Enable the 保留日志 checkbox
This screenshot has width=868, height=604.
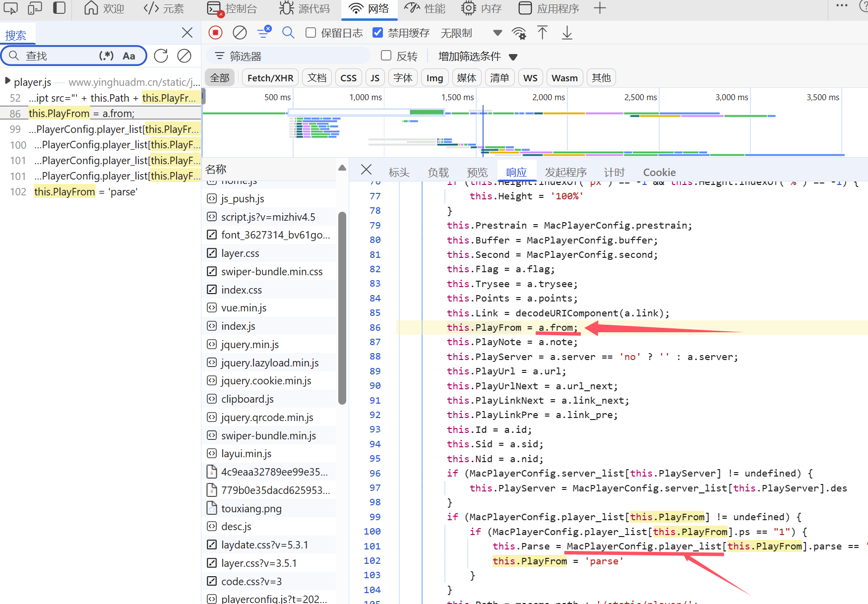click(311, 33)
